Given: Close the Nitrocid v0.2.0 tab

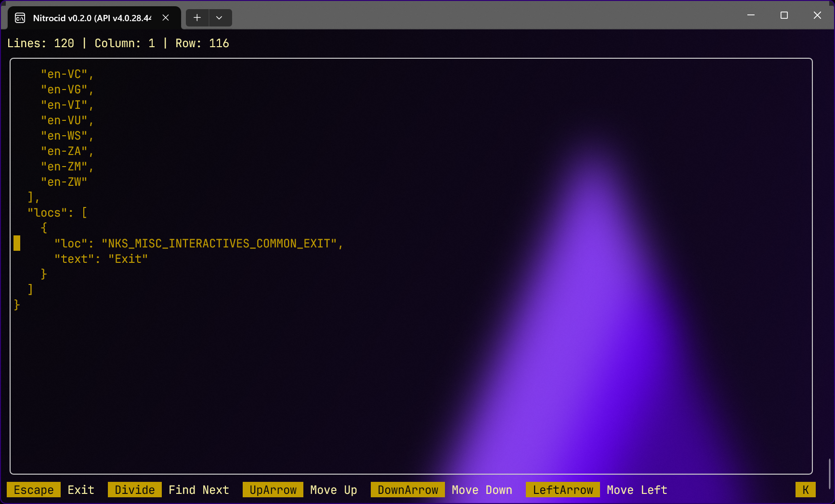Looking at the screenshot, I should coord(166,18).
